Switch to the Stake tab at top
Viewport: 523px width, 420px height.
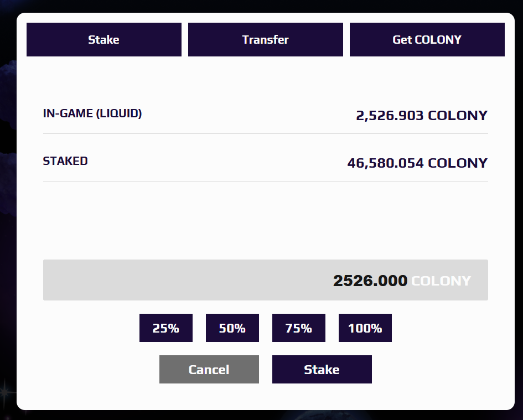pyautogui.click(x=103, y=39)
